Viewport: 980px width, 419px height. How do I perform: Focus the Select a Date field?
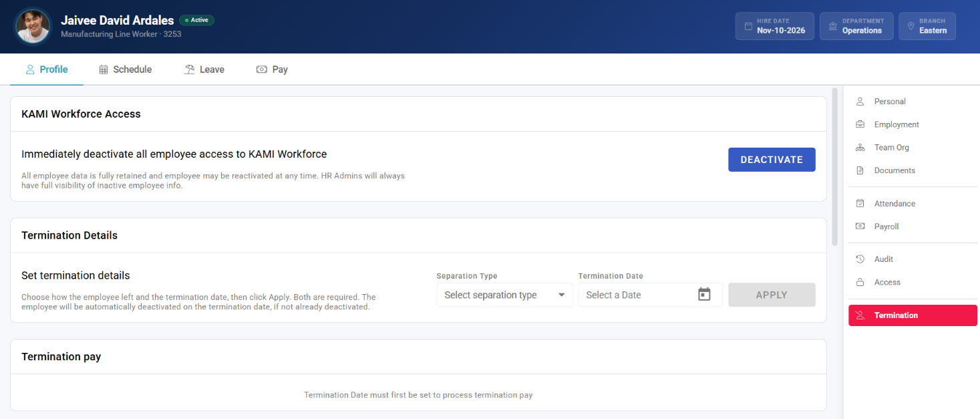tap(650, 295)
